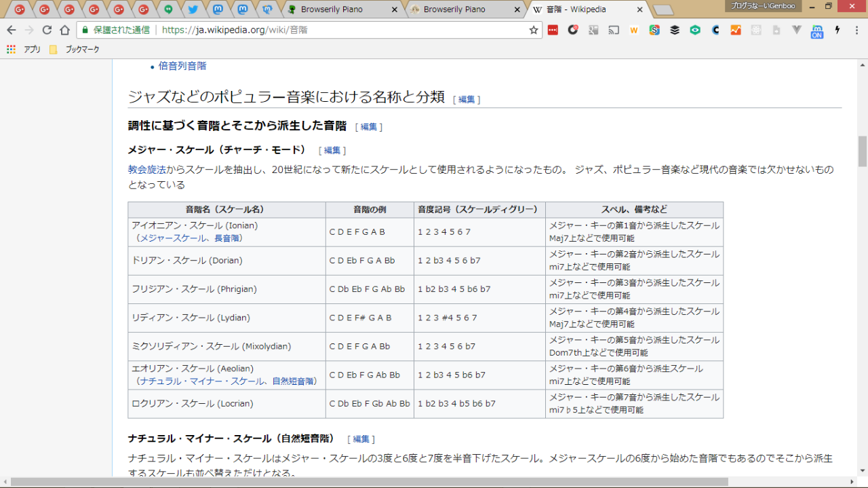Switch to the Twitter tab

pos(193,10)
